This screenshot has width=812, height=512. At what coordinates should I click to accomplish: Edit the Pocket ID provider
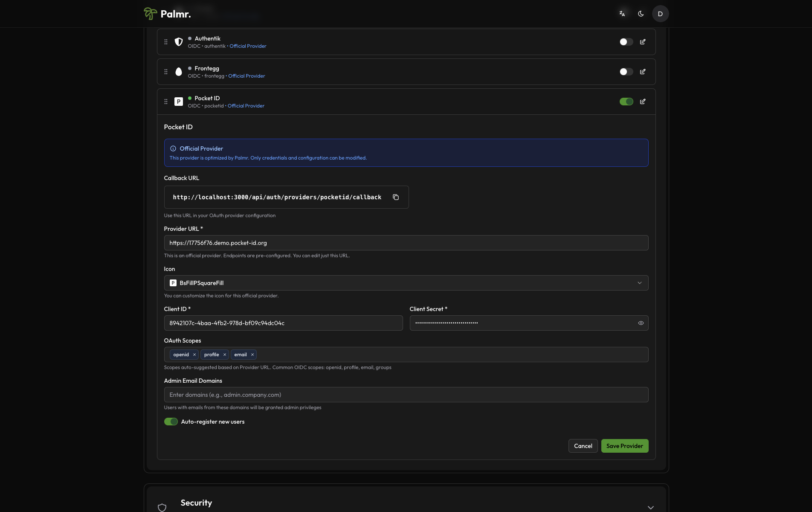pyautogui.click(x=643, y=102)
